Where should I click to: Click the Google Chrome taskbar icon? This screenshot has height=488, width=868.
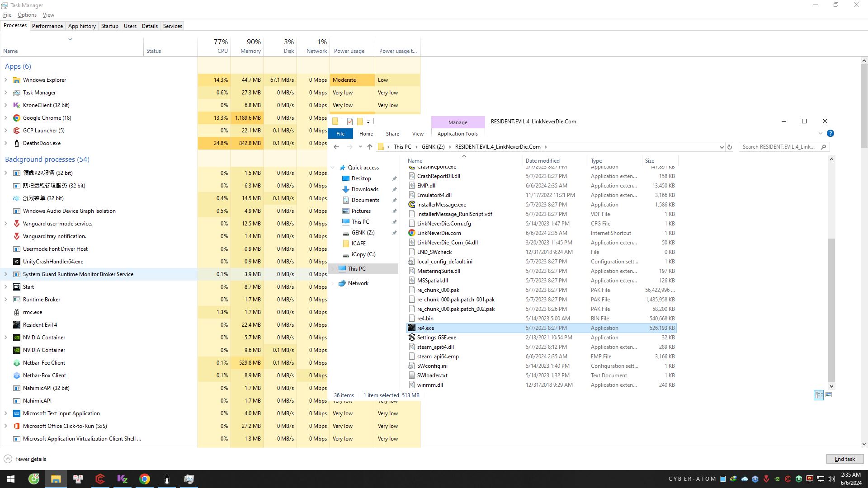point(145,480)
